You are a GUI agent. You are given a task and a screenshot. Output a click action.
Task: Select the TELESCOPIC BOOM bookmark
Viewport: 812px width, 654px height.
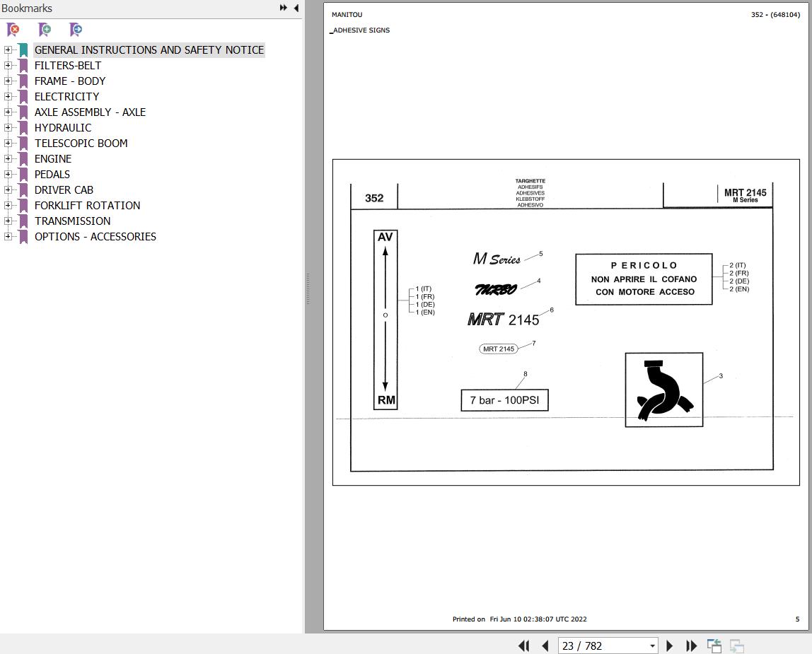pos(81,144)
